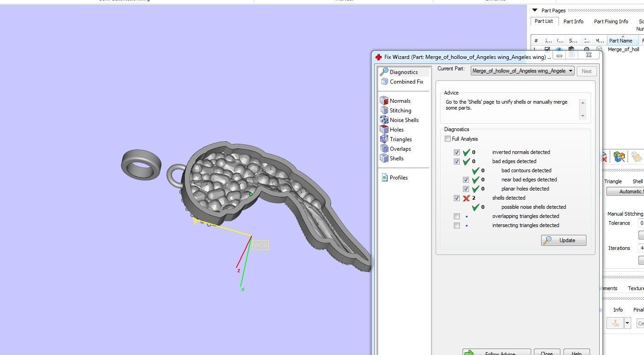Select the Texture tab
644x355 pixels.
click(636, 288)
